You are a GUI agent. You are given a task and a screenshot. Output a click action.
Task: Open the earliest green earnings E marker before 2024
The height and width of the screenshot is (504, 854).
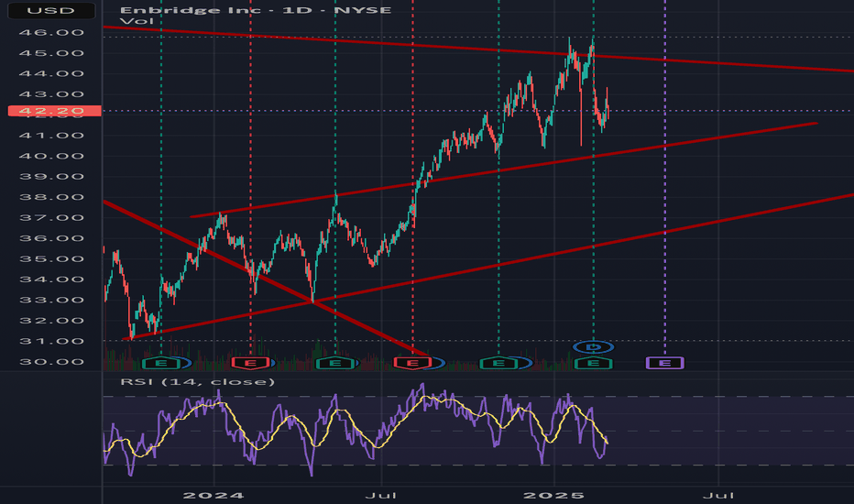click(161, 363)
